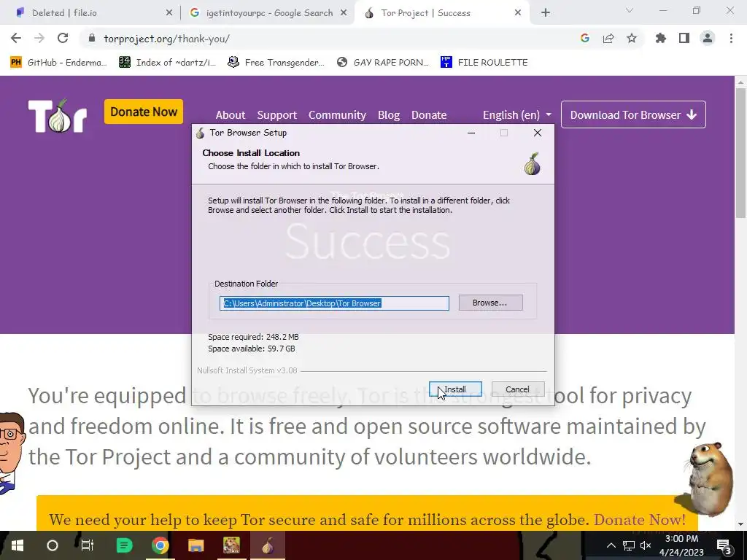The image size is (747, 560).
Task: Open the Donate nav link
Action: click(429, 115)
